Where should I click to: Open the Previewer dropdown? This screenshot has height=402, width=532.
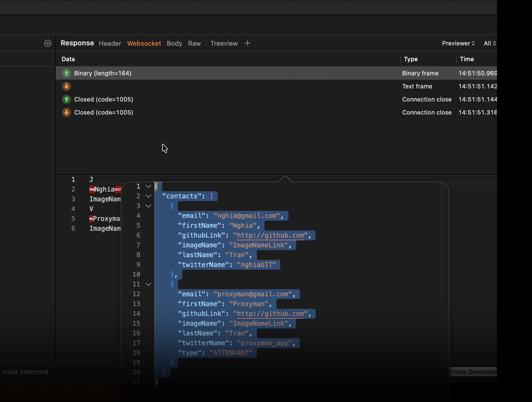pos(458,43)
